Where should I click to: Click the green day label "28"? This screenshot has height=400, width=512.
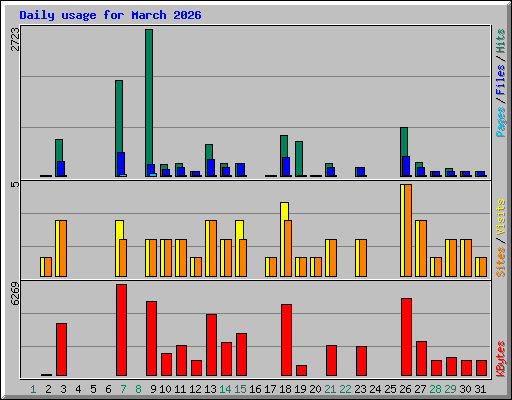click(x=435, y=389)
